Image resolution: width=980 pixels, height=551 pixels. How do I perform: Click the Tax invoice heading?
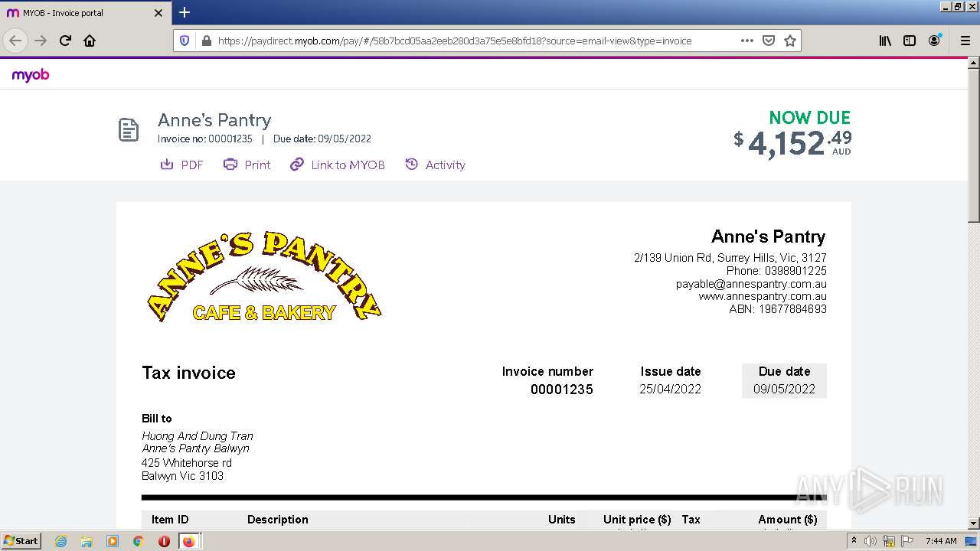(x=188, y=373)
